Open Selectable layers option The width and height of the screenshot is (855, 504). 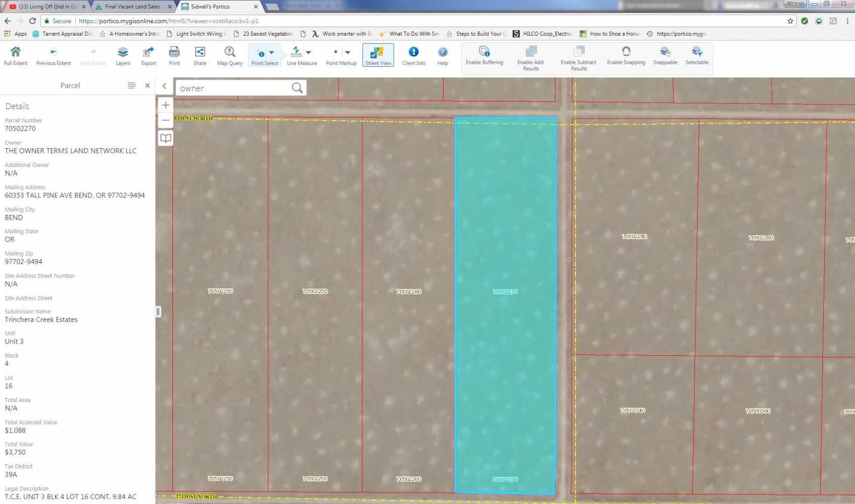(697, 56)
